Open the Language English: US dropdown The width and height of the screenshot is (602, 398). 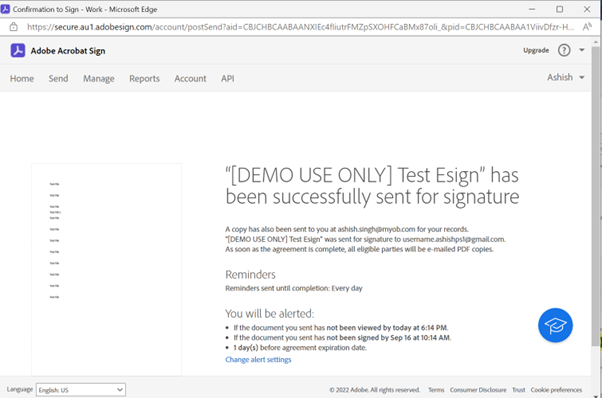pos(81,390)
